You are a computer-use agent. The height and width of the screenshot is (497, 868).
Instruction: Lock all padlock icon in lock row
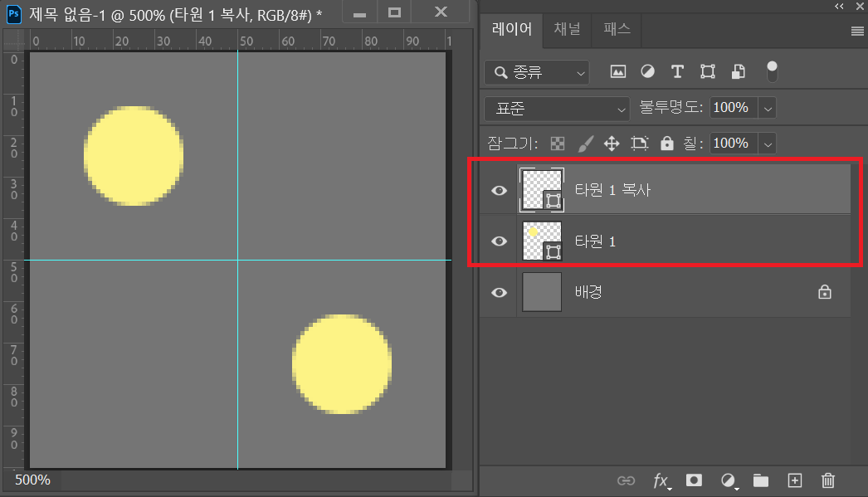(667, 144)
